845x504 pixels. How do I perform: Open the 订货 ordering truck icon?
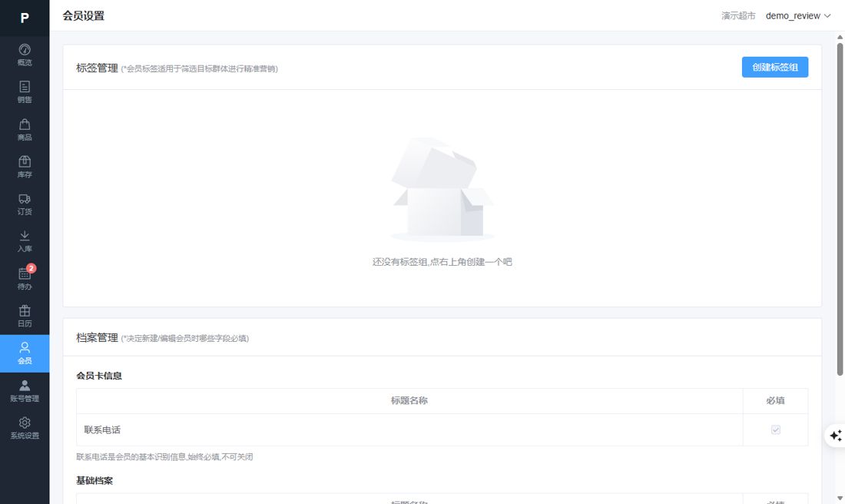25,204
